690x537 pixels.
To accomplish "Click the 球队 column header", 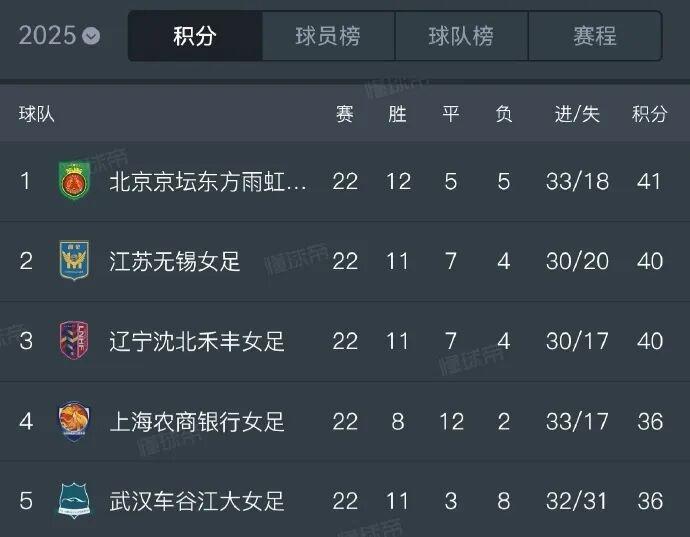I will click(x=37, y=114).
